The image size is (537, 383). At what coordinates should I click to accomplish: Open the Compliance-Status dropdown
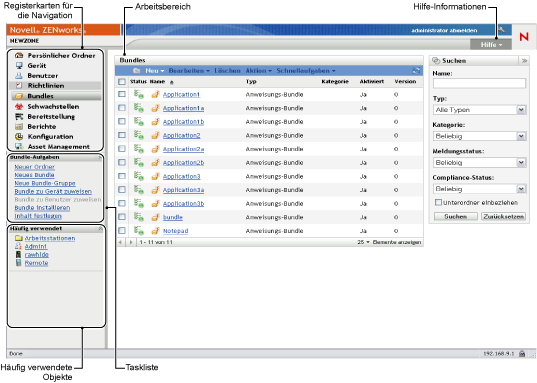[479, 189]
